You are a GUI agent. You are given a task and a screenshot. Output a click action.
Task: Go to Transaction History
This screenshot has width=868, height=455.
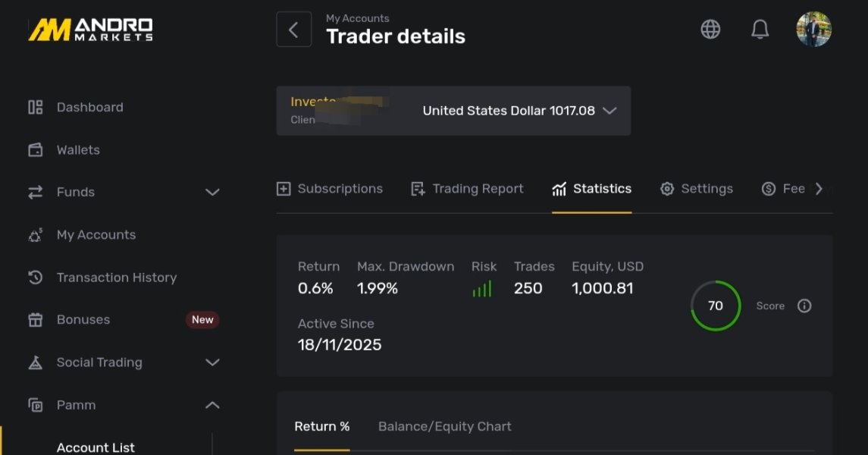(116, 278)
